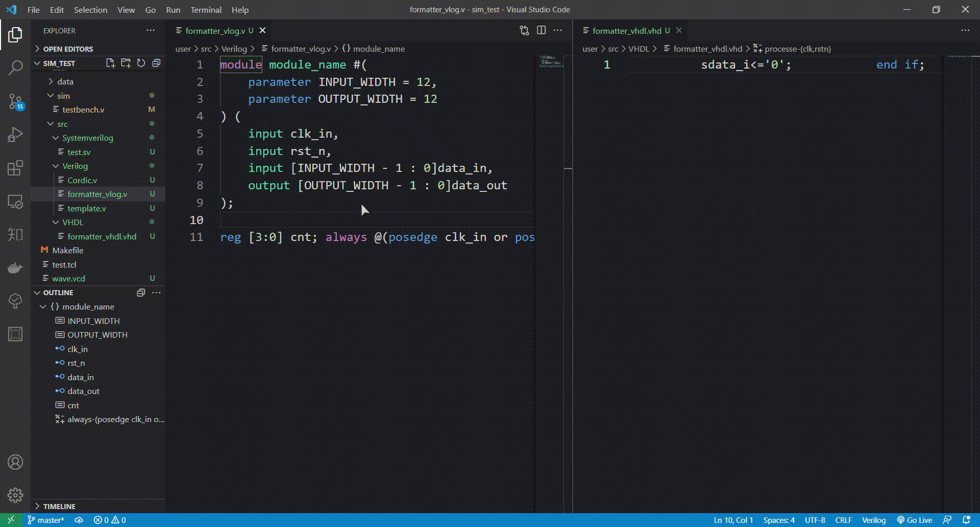Open the Terminal menu
The image size is (980, 527).
coord(206,10)
